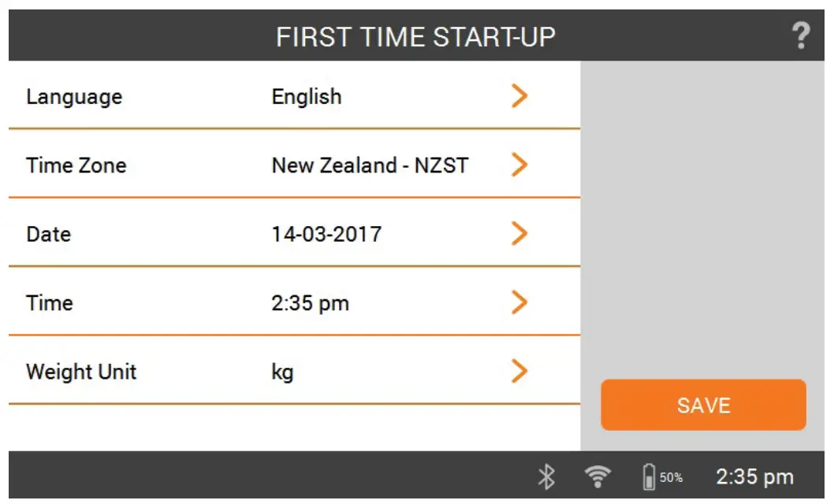The width and height of the screenshot is (834, 504).
Task: Click the Language row label text
Action: (74, 96)
